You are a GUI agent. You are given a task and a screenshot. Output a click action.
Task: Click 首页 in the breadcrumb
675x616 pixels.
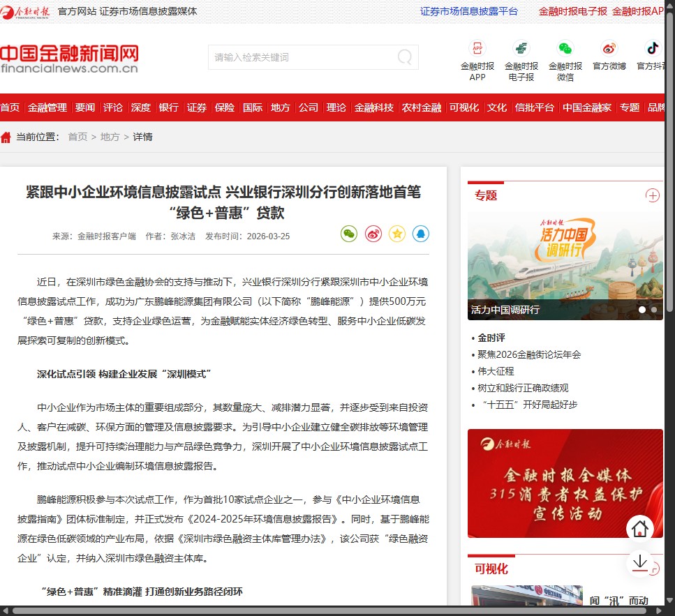pos(78,137)
